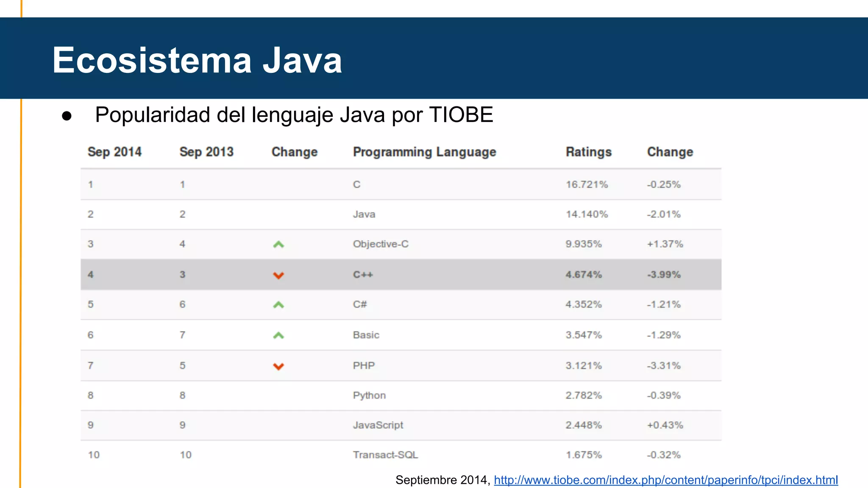The height and width of the screenshot is (488, 868).
Task: Click the -1.29% change value
Action: point(664,335)
